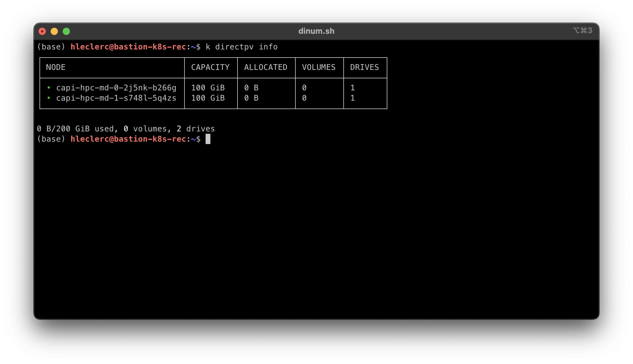Image resolution: width=633 pixels, height=364 pixels.
Task: Click the VOLUMES column header
Action: pyautogui.click(x=319, y=67)
